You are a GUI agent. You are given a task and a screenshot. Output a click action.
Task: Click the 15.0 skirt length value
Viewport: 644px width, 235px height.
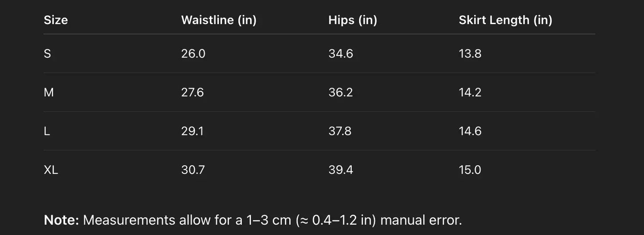(x=470, y=170)
